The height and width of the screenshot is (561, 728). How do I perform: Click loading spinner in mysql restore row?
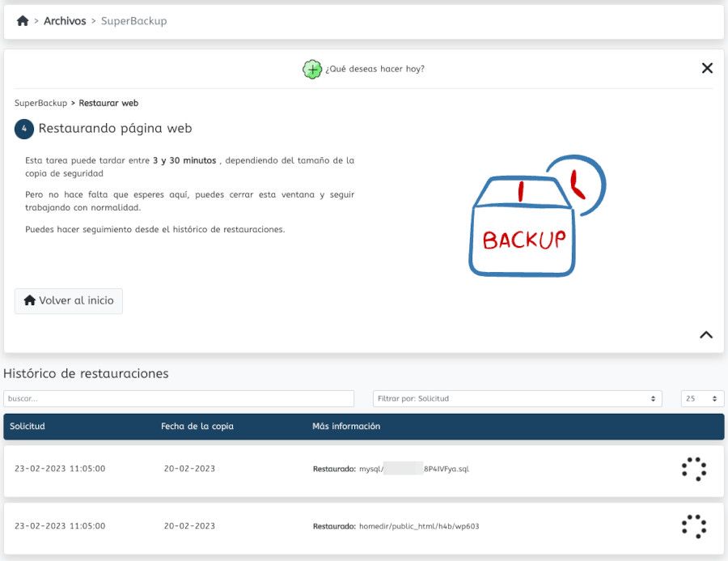tap(694, 469)
